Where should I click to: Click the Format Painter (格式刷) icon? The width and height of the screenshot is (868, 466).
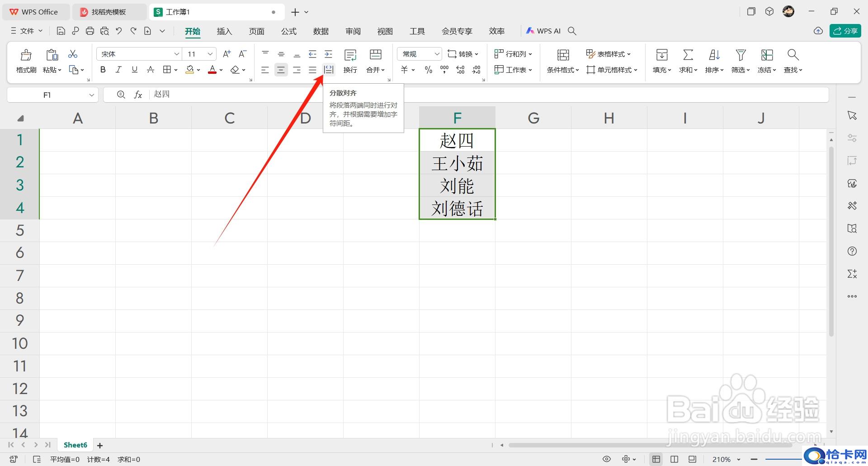coord(26,55)
